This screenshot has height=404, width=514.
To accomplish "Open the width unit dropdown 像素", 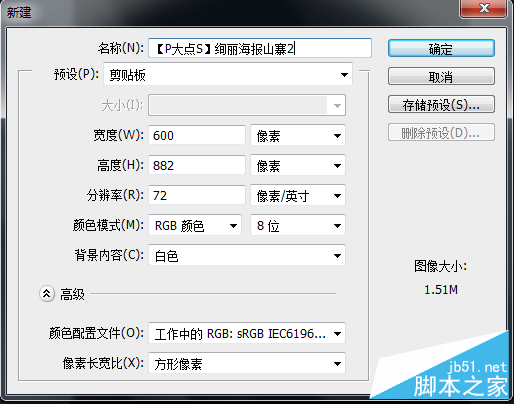I will click(x=298, y=135).
